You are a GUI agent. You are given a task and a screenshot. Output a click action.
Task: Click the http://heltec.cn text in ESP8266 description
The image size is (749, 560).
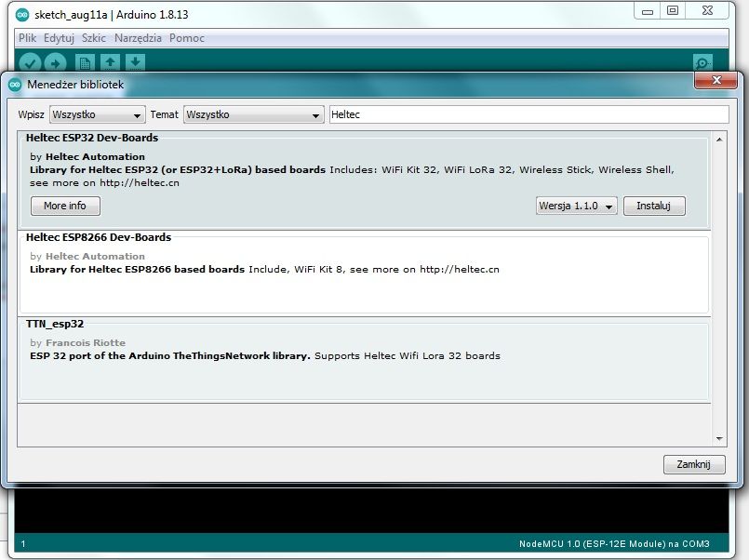(x=460, y=269)
